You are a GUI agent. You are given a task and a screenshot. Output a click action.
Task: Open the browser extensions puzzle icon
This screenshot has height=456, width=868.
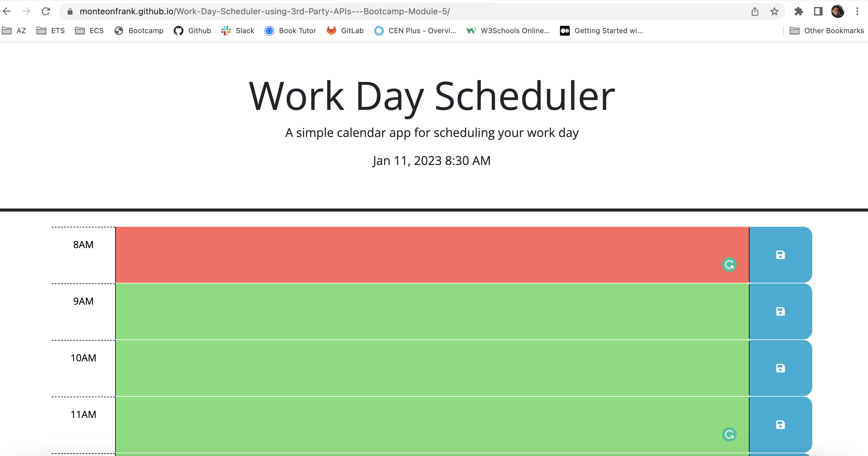(x=798, y=11)
